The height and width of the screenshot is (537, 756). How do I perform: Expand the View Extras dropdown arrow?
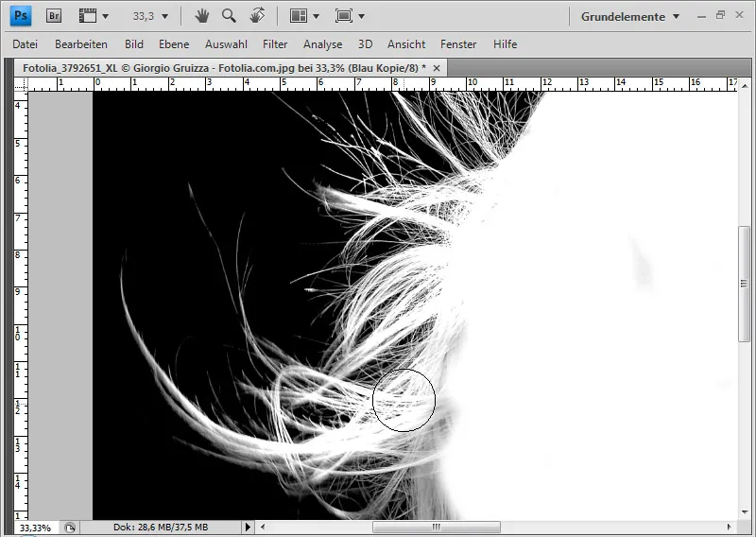coord(106,16)
